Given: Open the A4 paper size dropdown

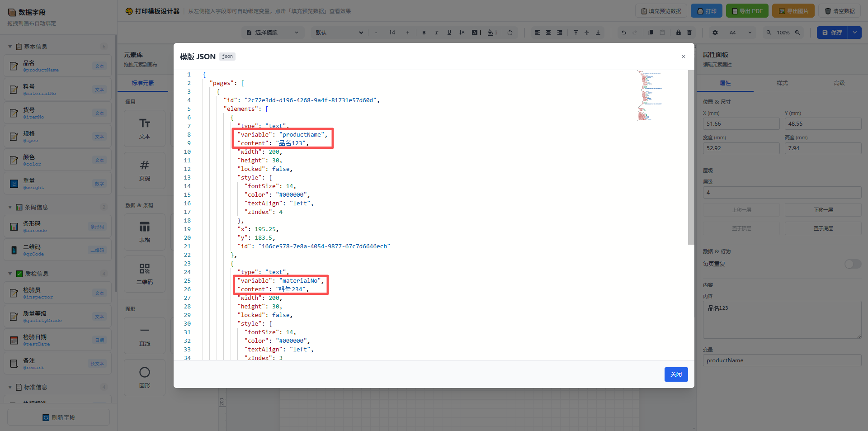Looking at the screenshot, I should pyautogui.click(x=740, y=33).
